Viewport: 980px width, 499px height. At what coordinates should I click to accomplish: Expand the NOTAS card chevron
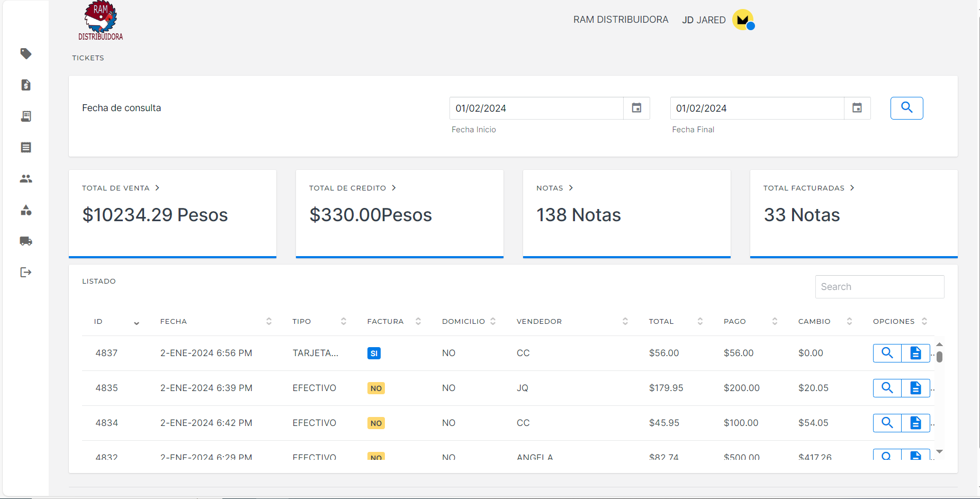point(571,188)
